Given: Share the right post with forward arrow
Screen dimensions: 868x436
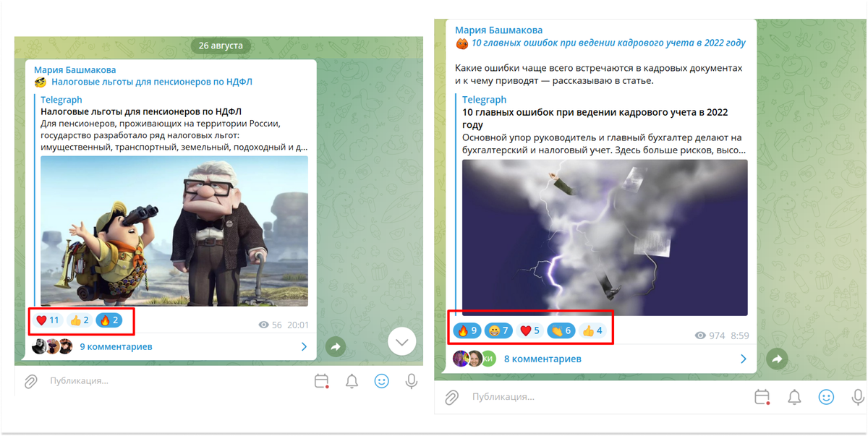Looking at the screenshot, I should 777,359.
